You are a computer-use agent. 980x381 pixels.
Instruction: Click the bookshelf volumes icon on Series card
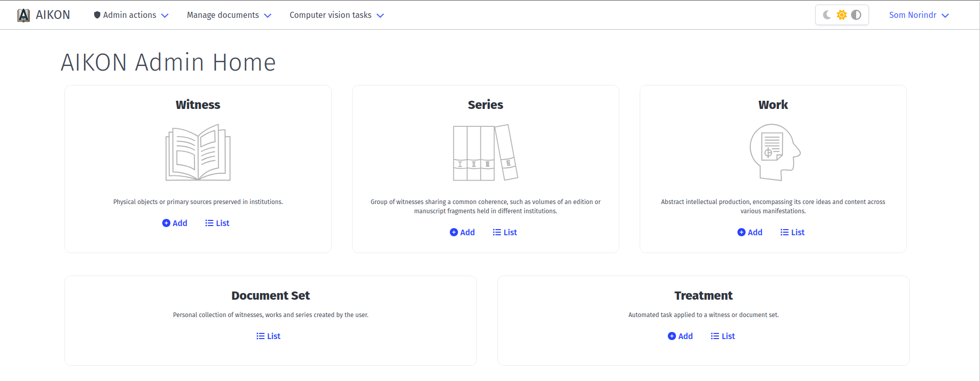[485, 152]
